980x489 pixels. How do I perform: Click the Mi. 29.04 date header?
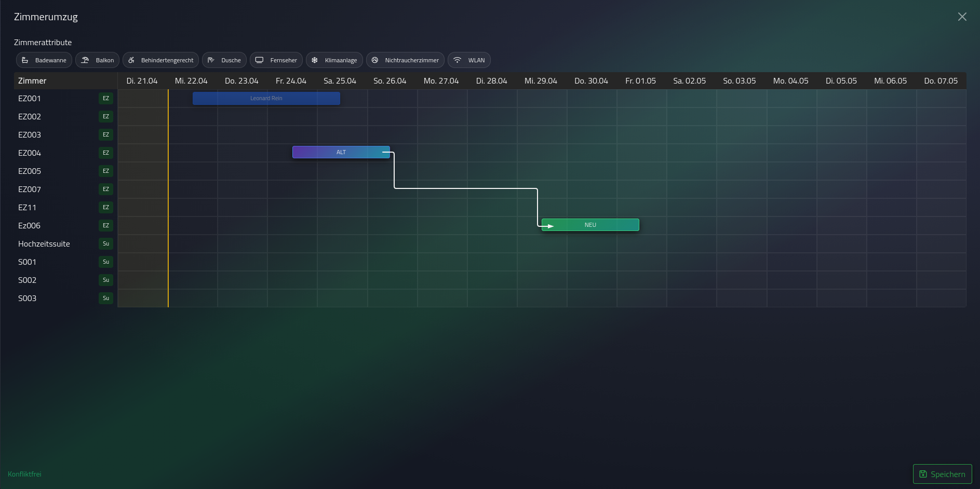[x=541, y=81]
